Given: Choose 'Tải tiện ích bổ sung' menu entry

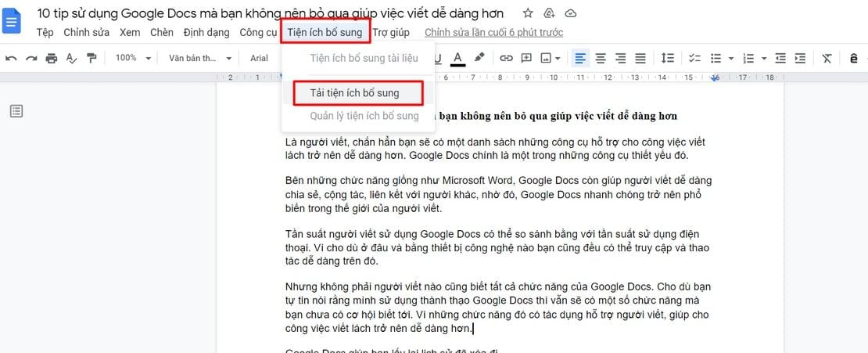Looking at the screenshot, I should [x=354, y=92].
